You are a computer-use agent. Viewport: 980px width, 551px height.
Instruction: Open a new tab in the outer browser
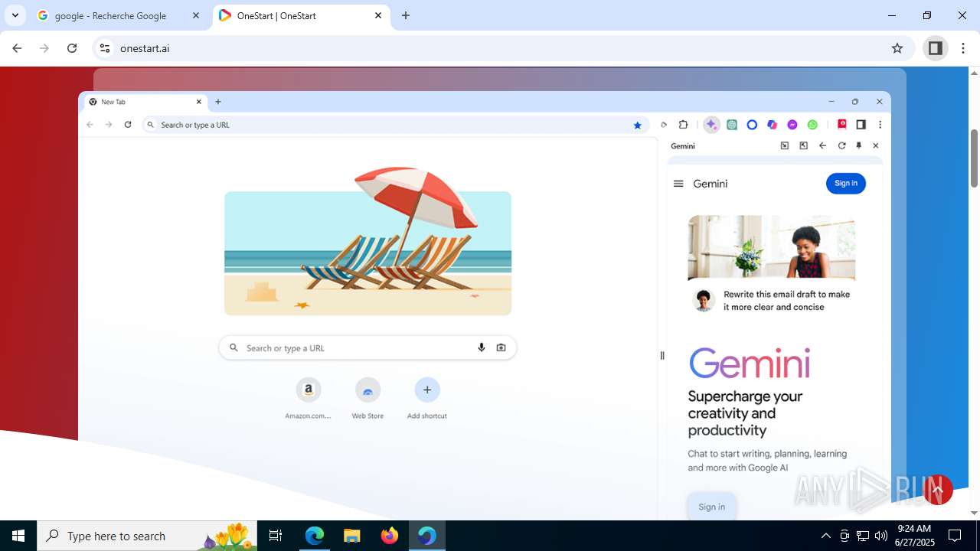coord(406,16)
